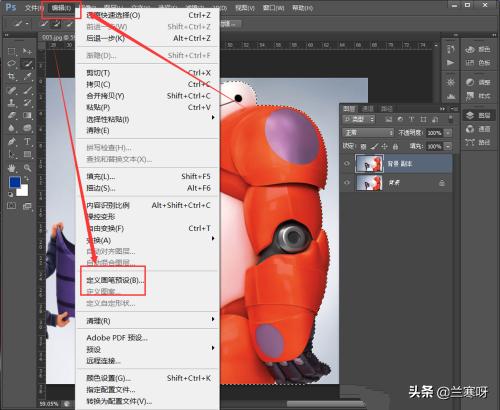Select the Crop tool
The width and height of the screenshot is (500, 410).
pos(11,76)
